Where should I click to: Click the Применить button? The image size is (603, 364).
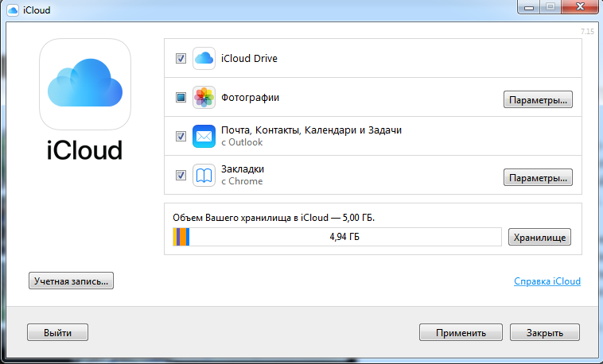pyautogui.click(x=461, y=332)
